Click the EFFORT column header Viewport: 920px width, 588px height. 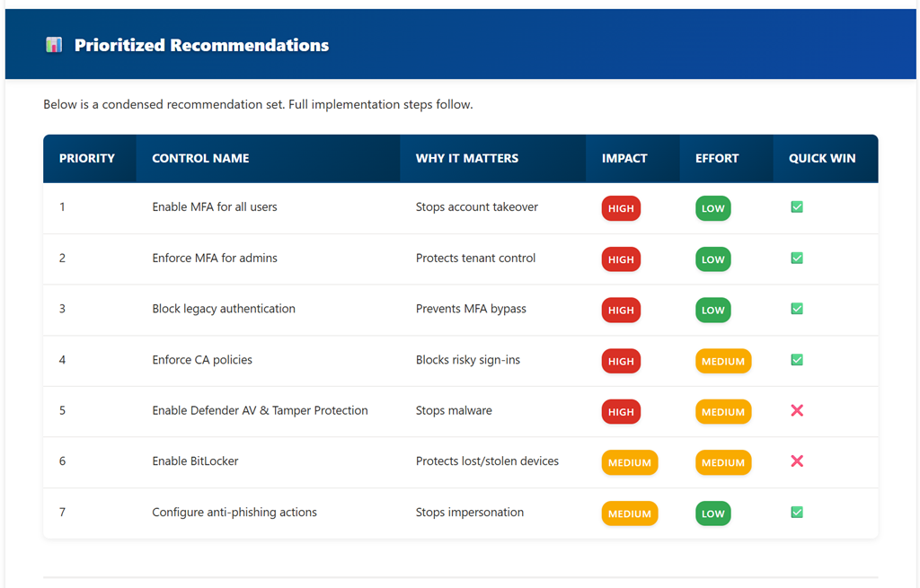(717, 158)
